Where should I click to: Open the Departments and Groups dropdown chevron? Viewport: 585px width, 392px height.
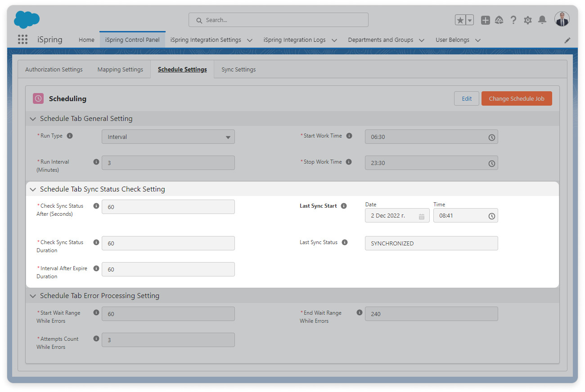pos(422,40)
